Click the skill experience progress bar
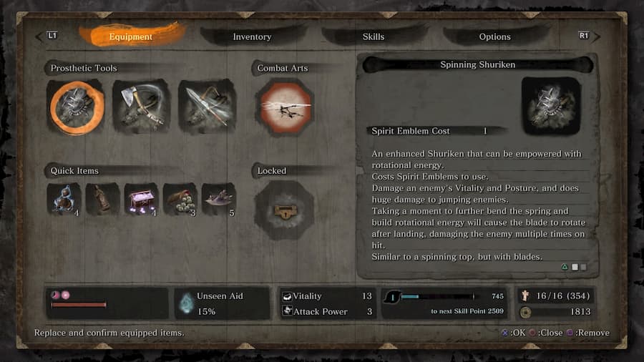 pyautogui.click(x=438, y=296)
